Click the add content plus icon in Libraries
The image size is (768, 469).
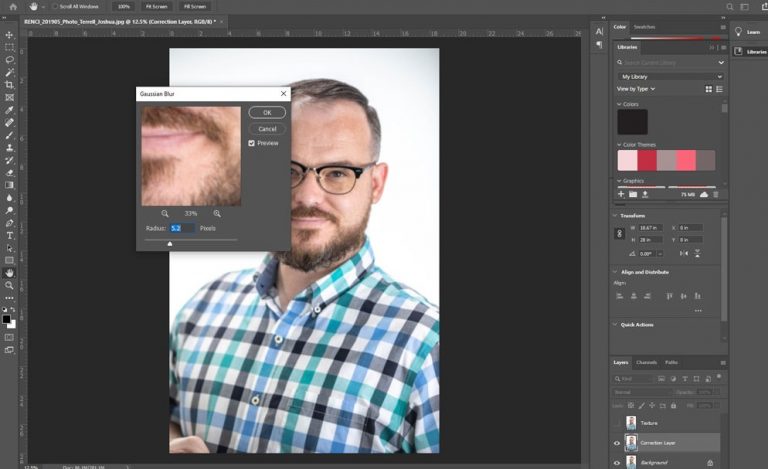tap(620, 194)
